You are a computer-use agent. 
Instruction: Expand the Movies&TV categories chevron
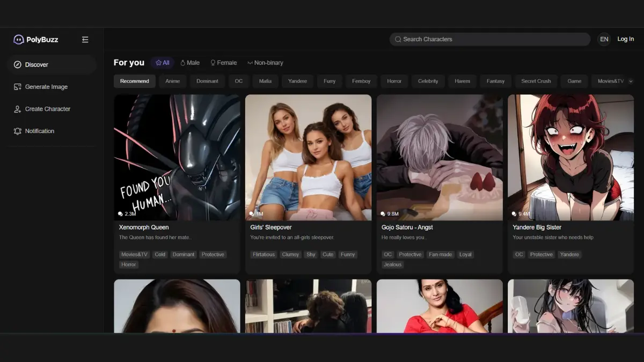coord(631,81)
